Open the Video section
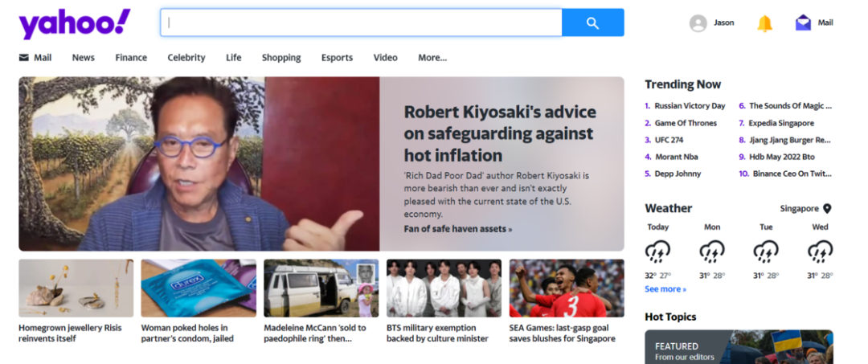The image size is (868, 364). [385, 58]
